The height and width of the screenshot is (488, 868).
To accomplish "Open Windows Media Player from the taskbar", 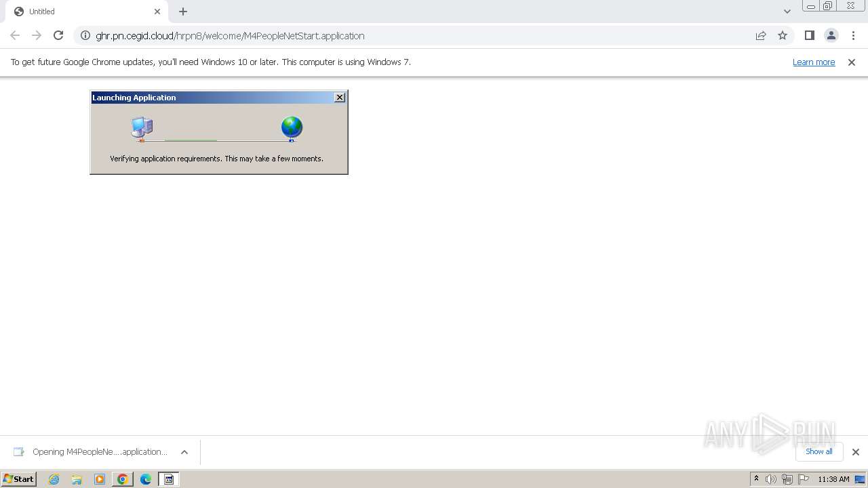I will pos(100,479).
